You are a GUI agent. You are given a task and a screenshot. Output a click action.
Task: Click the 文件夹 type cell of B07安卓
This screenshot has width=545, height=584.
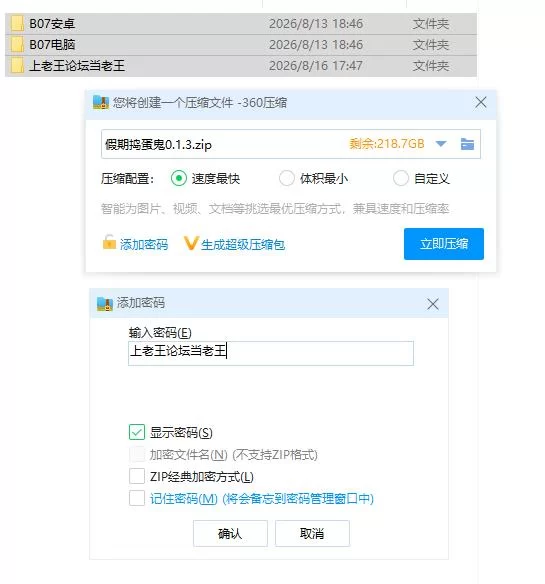(431, 24)
